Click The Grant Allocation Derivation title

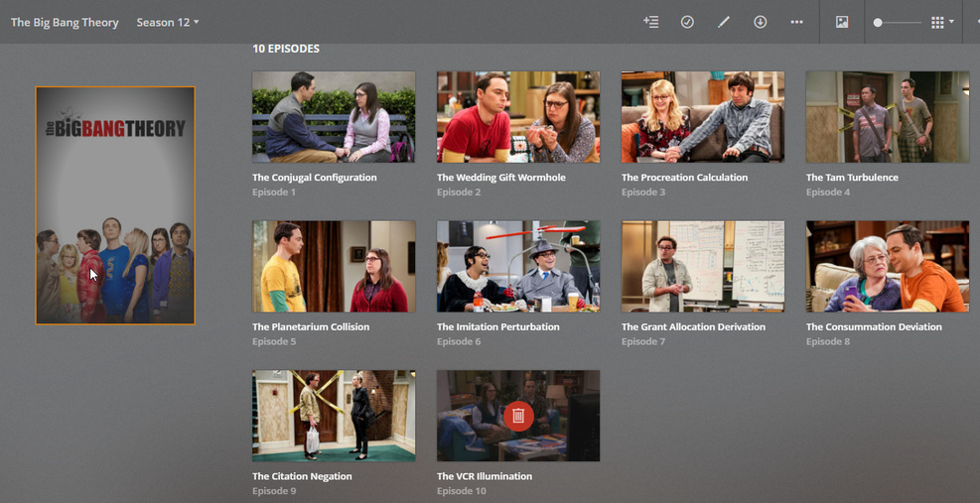click(x=693, y=326)
